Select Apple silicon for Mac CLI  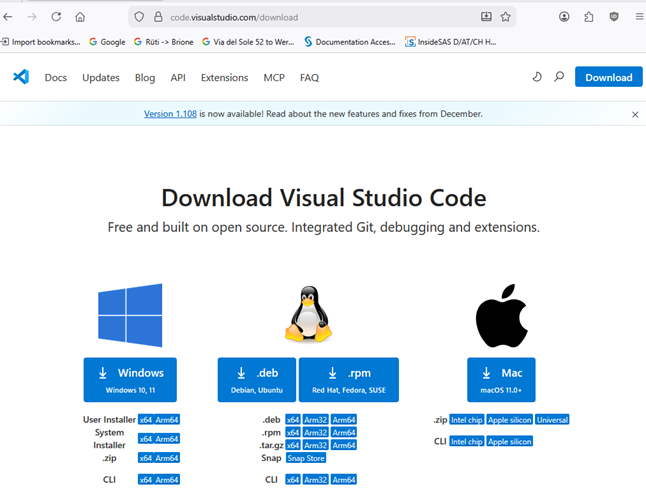point(510,441)
